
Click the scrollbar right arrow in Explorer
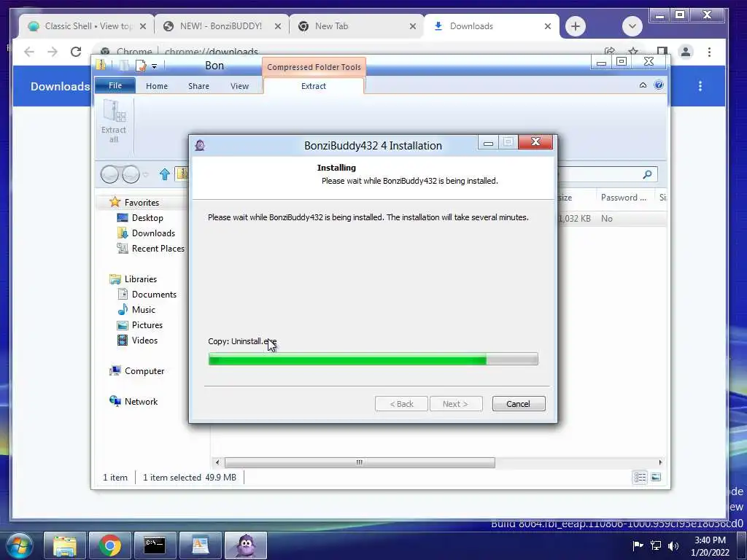pos(660,462)
